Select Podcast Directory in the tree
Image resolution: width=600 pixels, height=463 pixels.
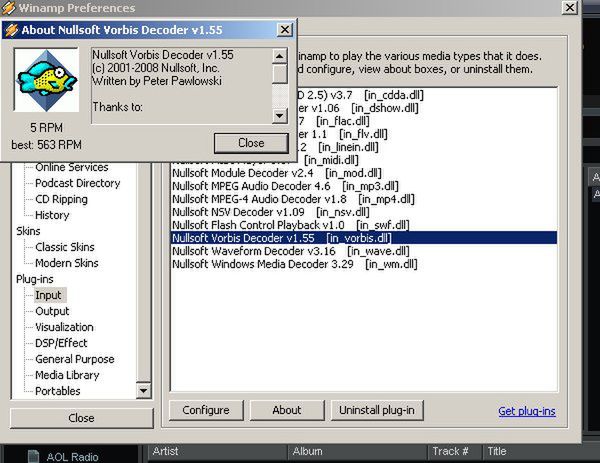point(78,183)
